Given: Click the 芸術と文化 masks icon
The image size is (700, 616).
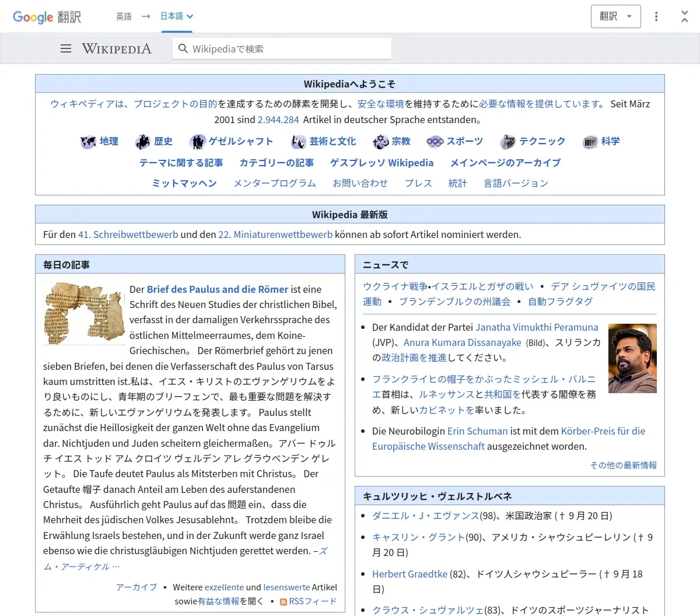Looking at the screenshot, I should [x=299, y=142].
